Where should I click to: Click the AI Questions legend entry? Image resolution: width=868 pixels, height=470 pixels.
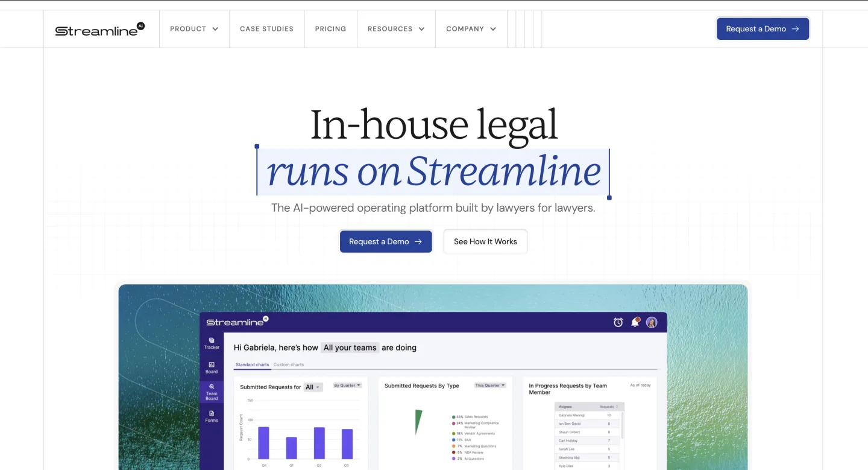coord(468,459)
